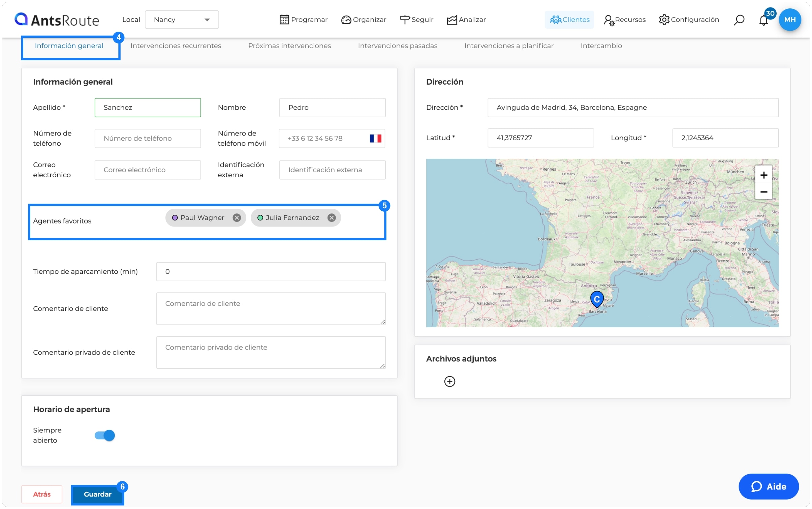Switch to Intercambio tab
Viewport: 812px width, 509px height.
click(x=601, y=46)
